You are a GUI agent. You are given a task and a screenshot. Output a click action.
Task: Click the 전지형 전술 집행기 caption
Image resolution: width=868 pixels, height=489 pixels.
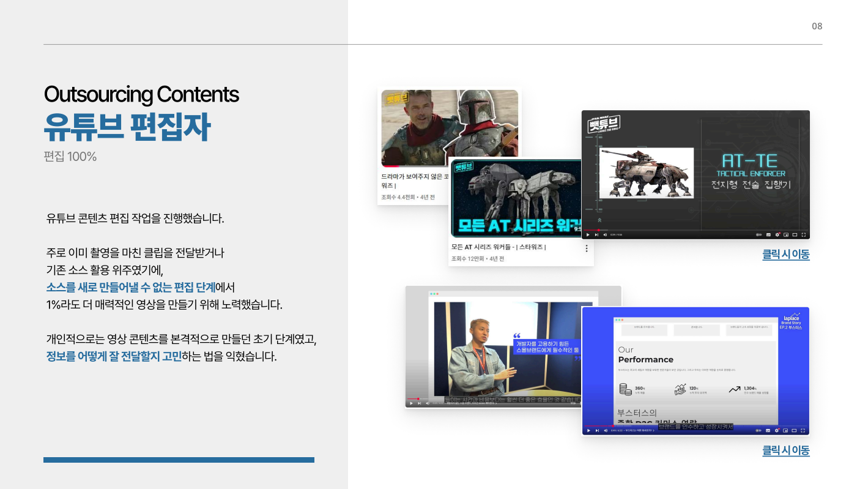(751, 184)
